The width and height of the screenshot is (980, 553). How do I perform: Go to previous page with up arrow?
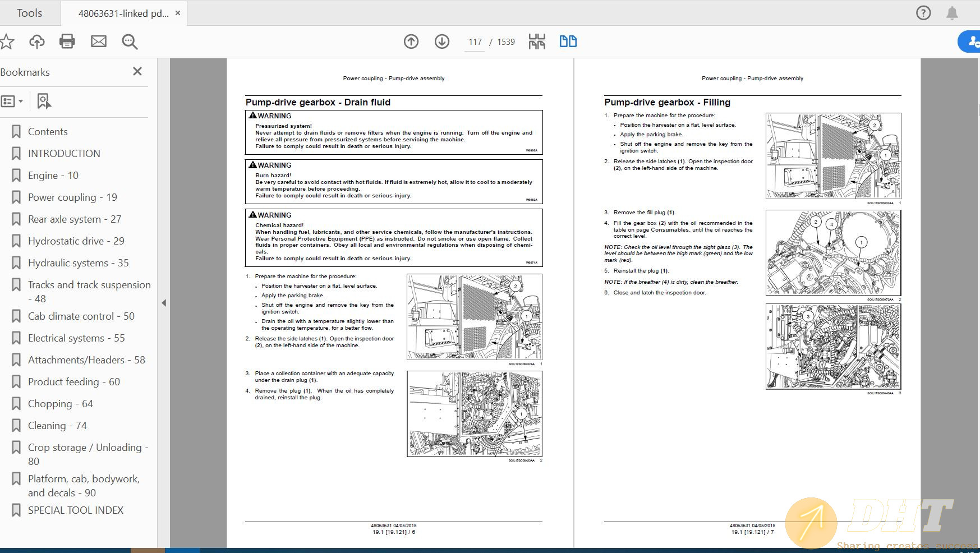(411, 42)
